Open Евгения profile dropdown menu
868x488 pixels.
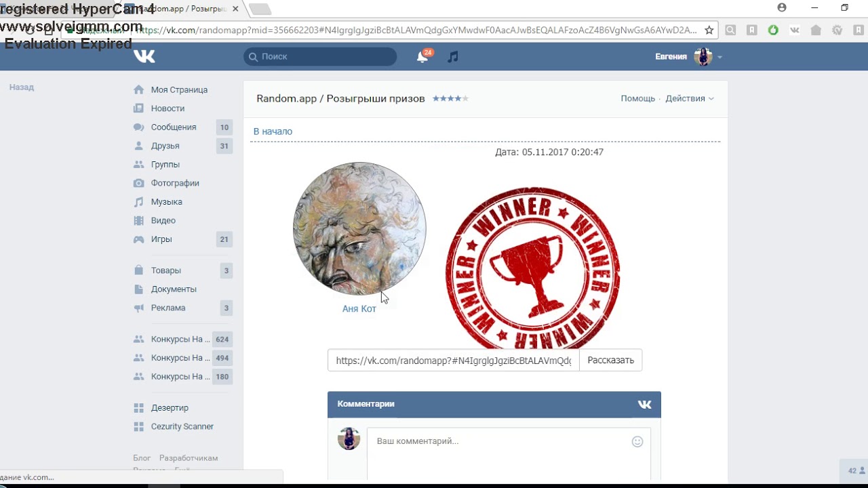click(689, 57)
